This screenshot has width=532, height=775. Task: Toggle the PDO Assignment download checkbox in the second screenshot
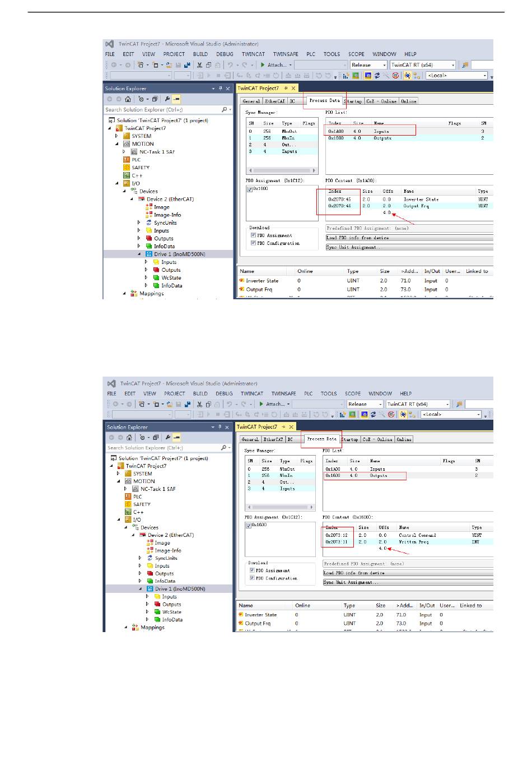(253, 570)
